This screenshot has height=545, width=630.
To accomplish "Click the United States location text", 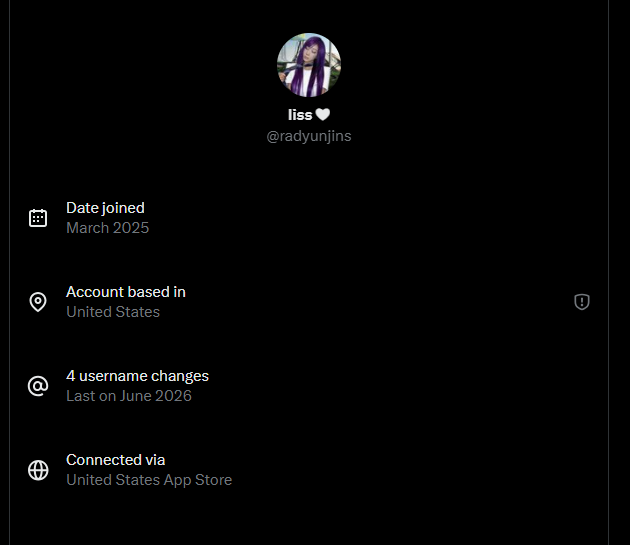I will pos(113,312).
